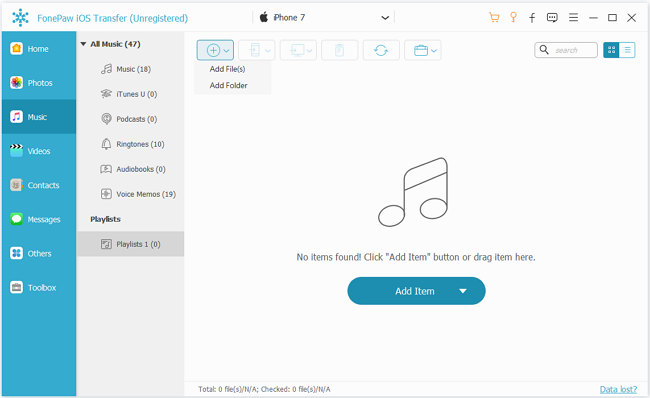Viewport: 650px width, 398px height.
Task: Open the Videos section
Action: [39, 151]
